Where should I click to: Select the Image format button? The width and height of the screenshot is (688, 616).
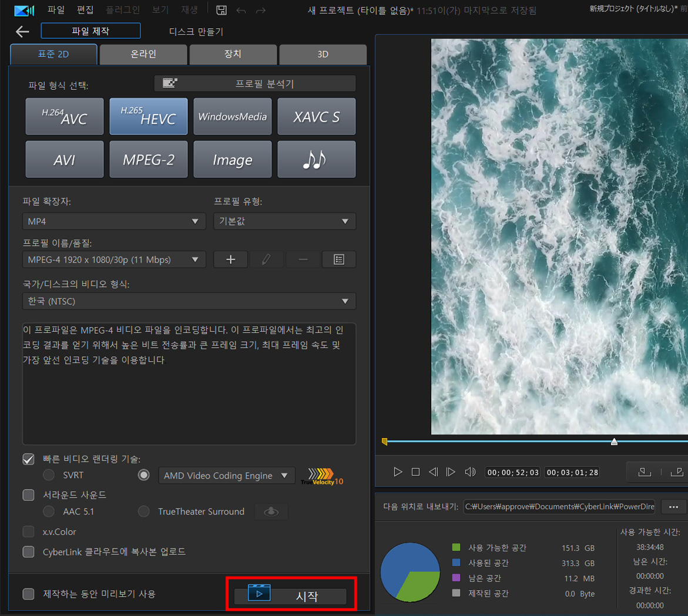point(233,159)
